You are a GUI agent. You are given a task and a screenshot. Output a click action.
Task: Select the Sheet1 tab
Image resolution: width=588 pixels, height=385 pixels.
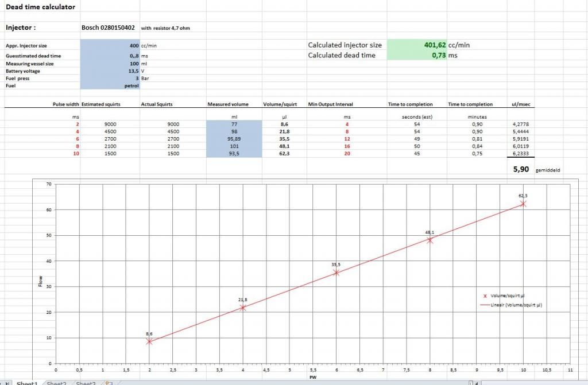coord(26,383)
